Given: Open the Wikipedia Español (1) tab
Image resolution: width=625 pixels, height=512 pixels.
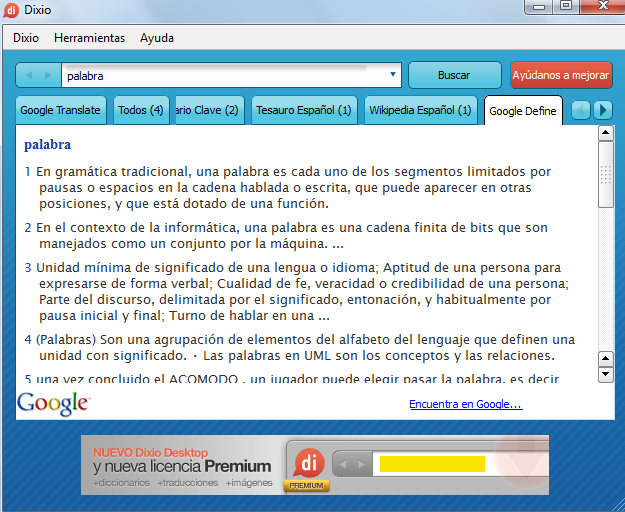Looking at the screenshot, I should pos(421,110).
